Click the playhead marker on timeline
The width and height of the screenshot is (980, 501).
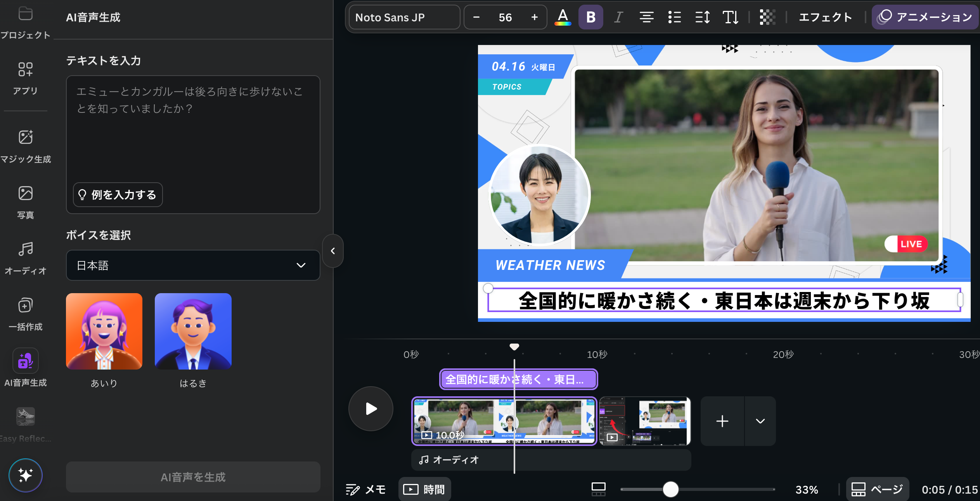click(x=514, y=347)
